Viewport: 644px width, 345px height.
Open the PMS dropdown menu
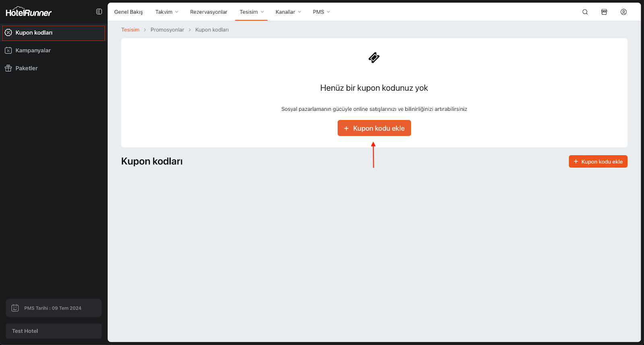[x=321, y=12]
